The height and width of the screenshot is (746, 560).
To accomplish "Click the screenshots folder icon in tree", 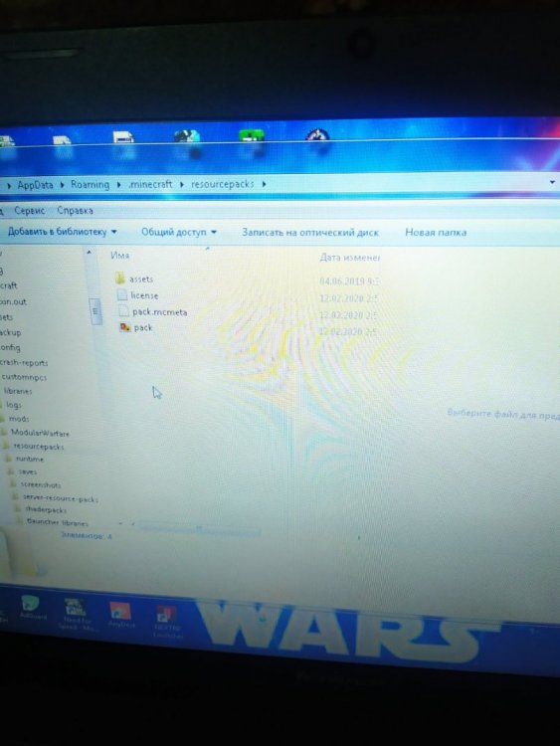I will point(14,484).
